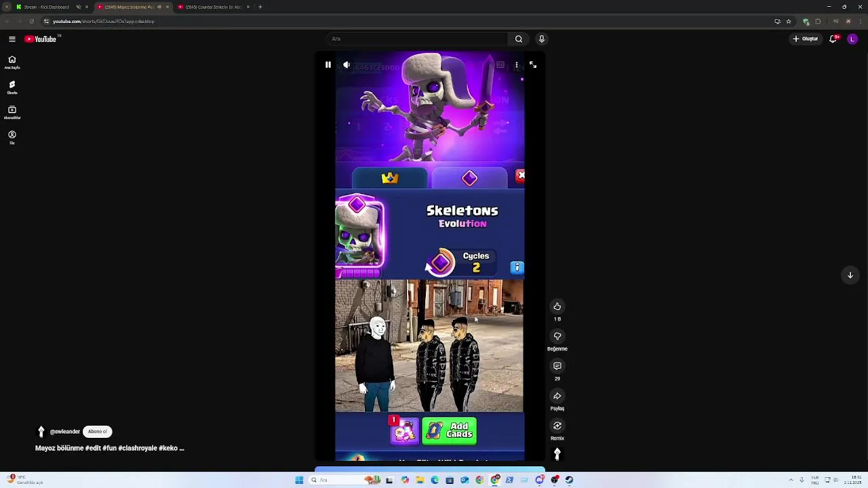Bookmark this page with the star
Image resolution: width=868 pixels, height=488 pixels.
(x=789, y=21)
